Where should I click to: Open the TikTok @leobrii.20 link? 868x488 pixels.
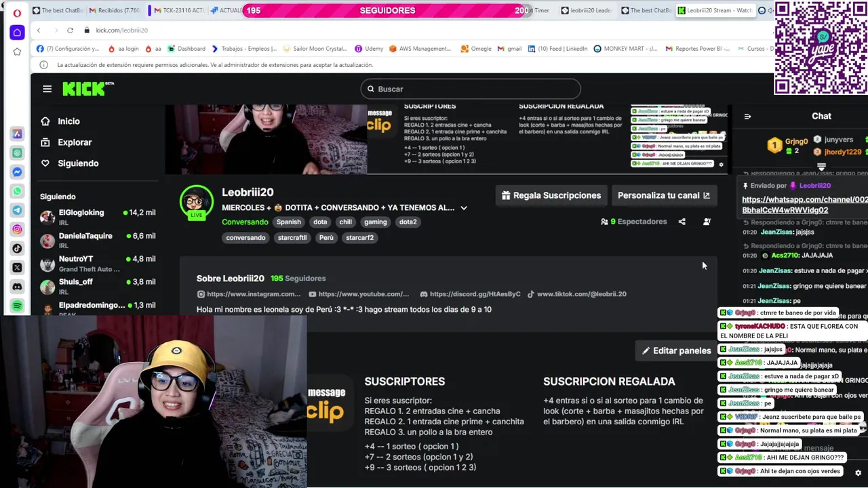point(576,294)
